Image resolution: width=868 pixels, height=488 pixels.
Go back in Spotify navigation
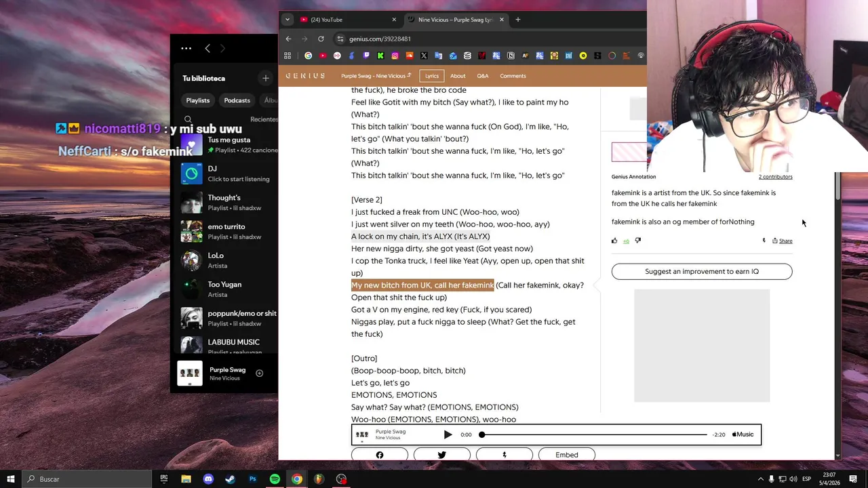[x=208, y=48]
